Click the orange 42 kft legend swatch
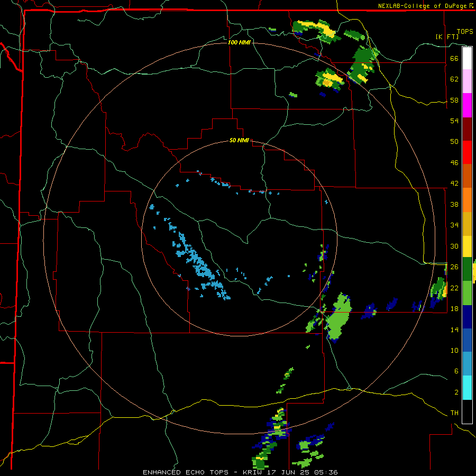Image resolution: width=476 pixels, height=476 pixels. pos(467,200)
